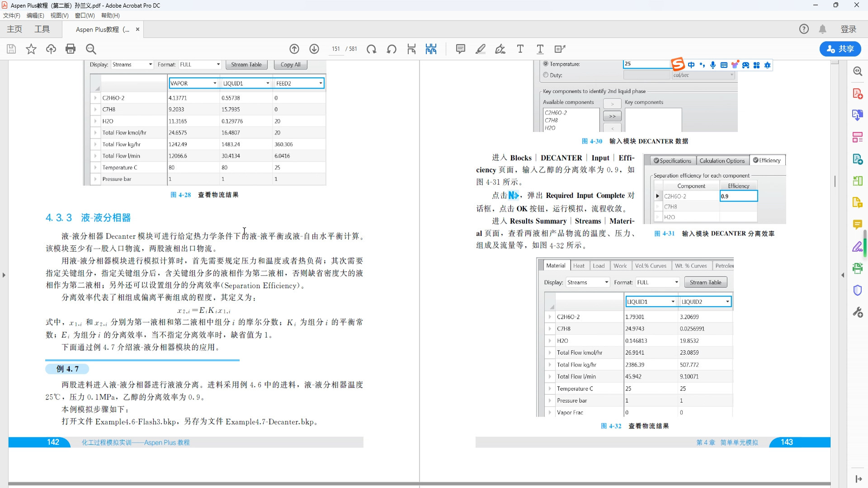
Task: Open the search tools magnifier in sidebar
Action: pyautogui.click(x=858, y=71)
